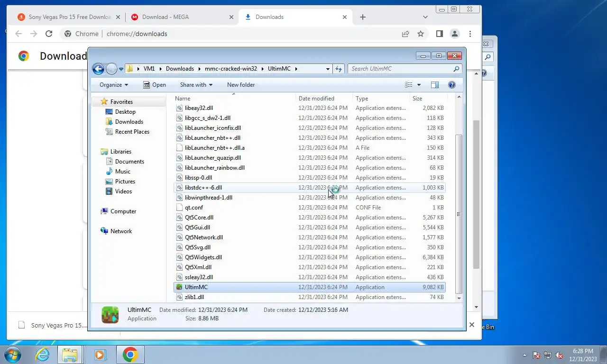Open Chrome tab search chevron dropdown
Viewport: 607px width, 364px height.
(x=425, y=17)
